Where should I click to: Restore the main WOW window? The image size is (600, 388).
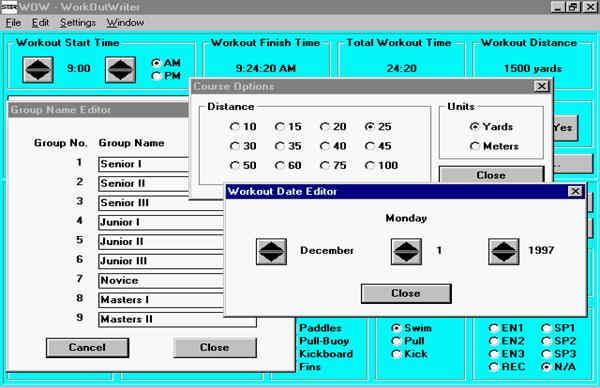pyautogui.click(x=573, y=7)
